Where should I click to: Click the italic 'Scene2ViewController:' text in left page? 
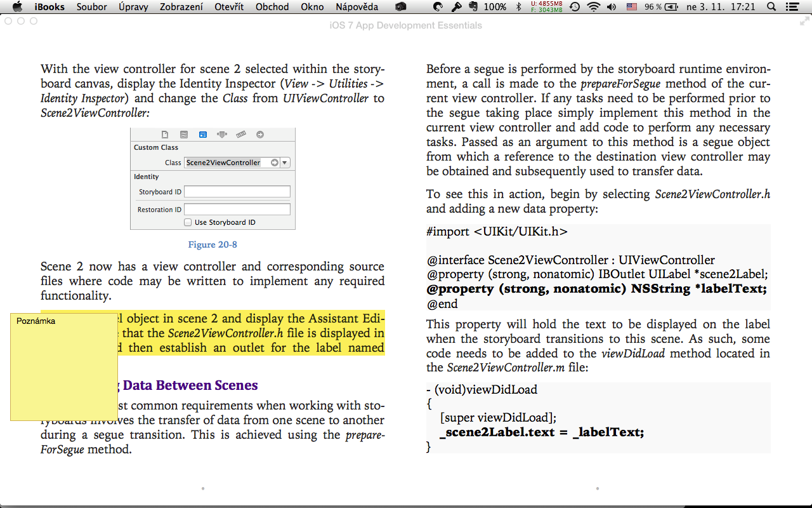coord(95,113)
